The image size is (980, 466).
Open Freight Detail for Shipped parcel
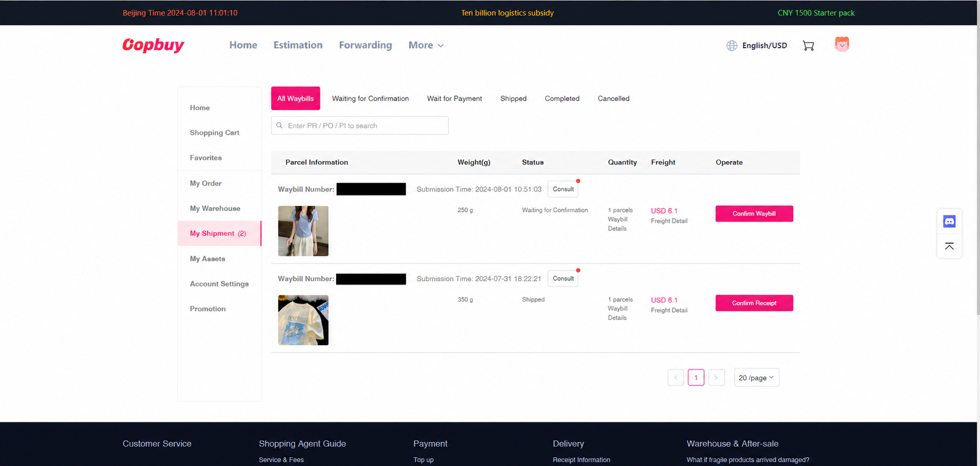tap(669, 310)
